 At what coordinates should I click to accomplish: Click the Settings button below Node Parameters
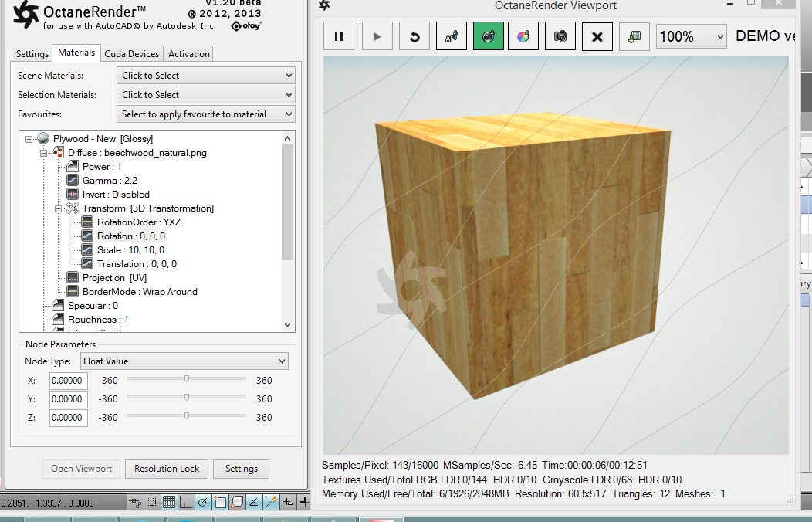[x=242, y=469]
